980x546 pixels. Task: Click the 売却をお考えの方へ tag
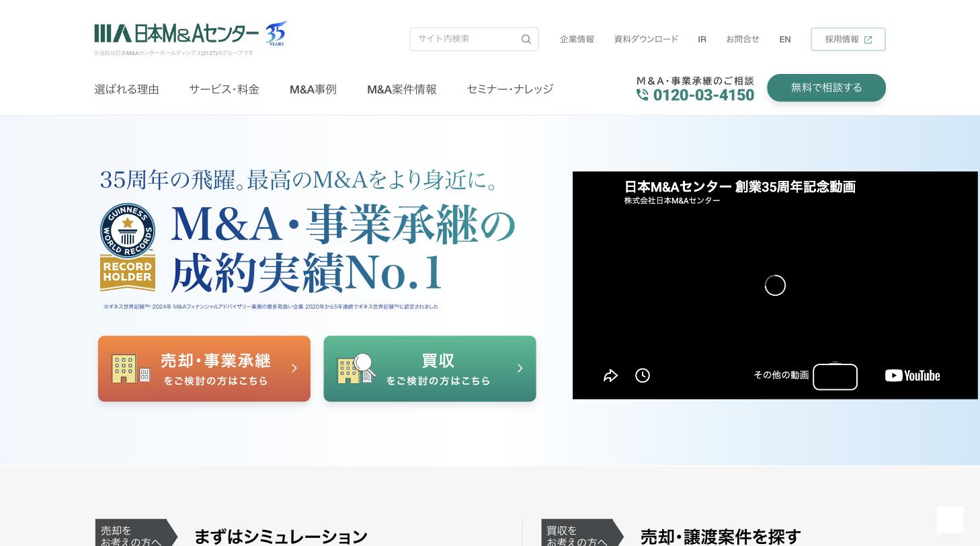pos(136,533)
